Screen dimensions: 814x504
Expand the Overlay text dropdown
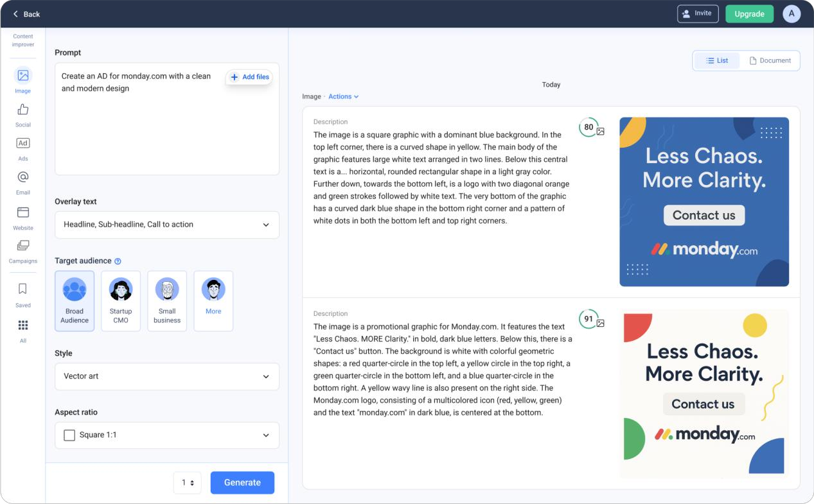click(167, 225)
